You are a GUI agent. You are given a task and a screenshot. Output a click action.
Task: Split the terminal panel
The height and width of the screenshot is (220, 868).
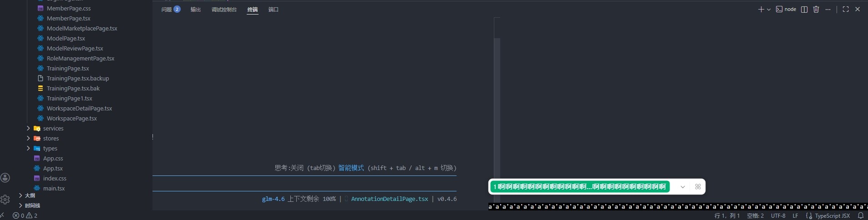804,10
